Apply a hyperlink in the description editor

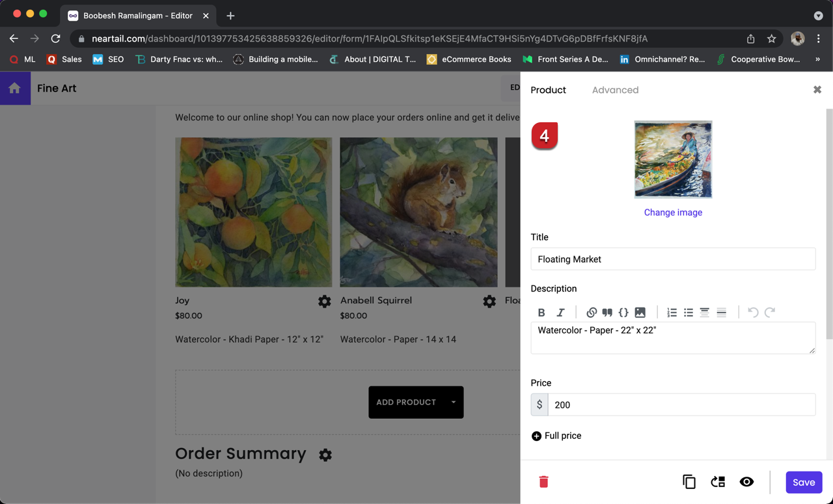point(592,312)
